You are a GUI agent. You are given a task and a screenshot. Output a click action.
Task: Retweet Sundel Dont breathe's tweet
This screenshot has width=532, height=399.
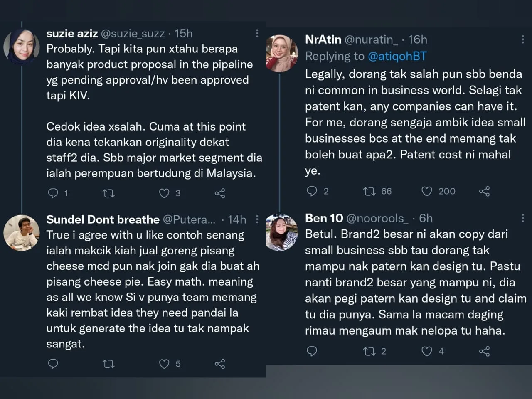click(108, 364)
